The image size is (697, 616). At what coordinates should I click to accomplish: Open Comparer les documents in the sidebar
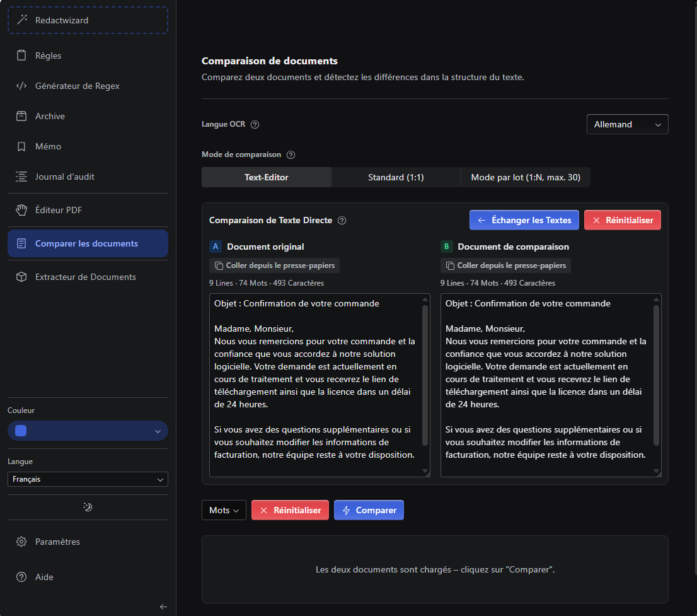click(x=88, y=243)
